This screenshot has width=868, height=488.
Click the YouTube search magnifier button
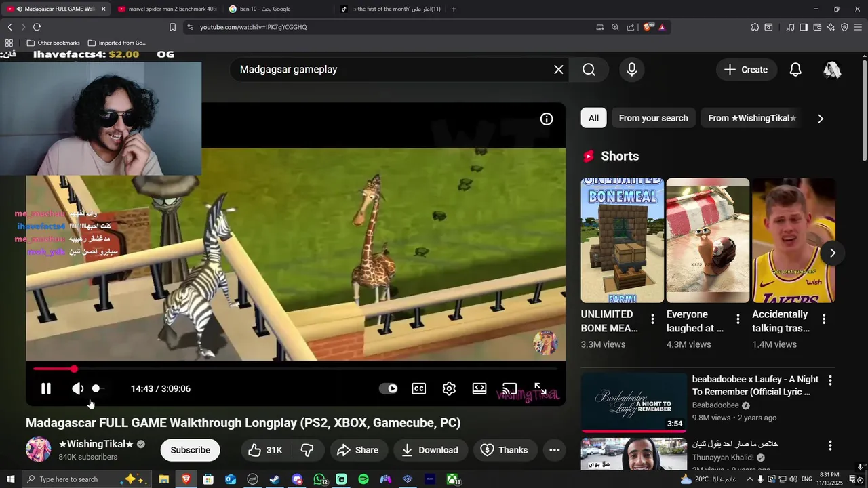589,70
